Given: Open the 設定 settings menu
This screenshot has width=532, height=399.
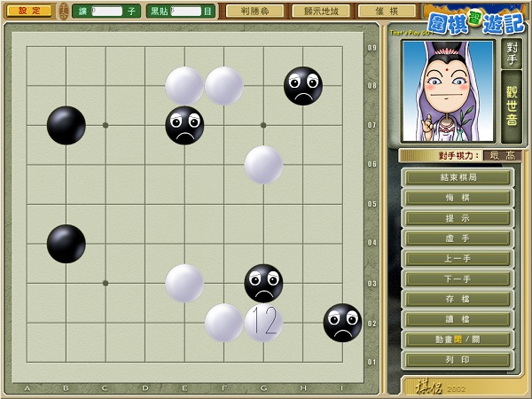Looking at the screenshot, I should click(29, 11).
